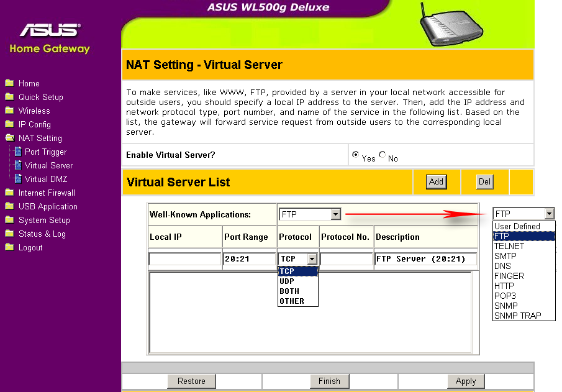
Task: Select TCP in the protocol list
Action: point(298,271)
